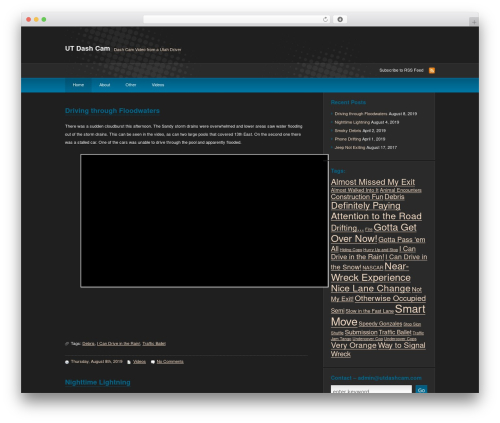This screenshot has width=500, height=423.
Task: Click the tag icon beside post Tags
Action: pyautogui.click(x=67, y=344)
